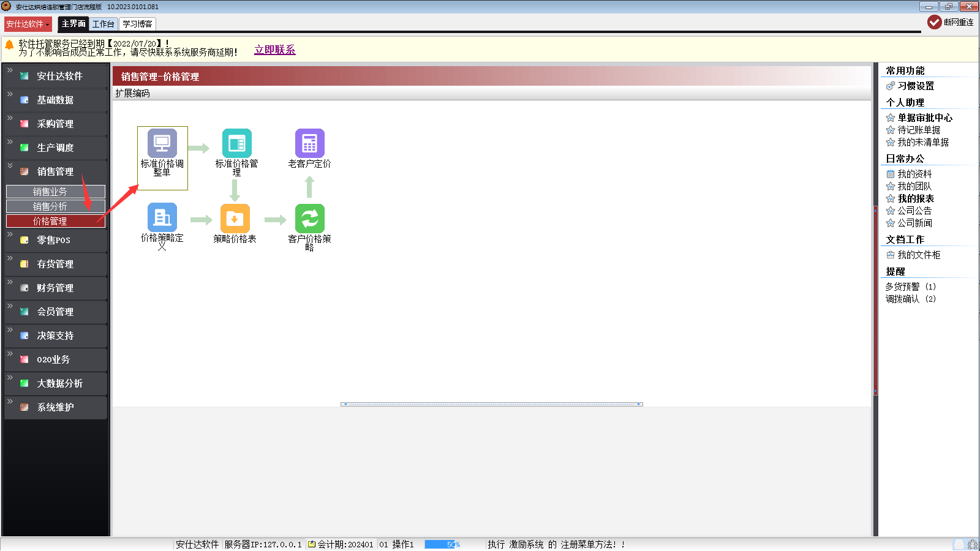Expand the 存货管理 chevron

click(10, 258)
